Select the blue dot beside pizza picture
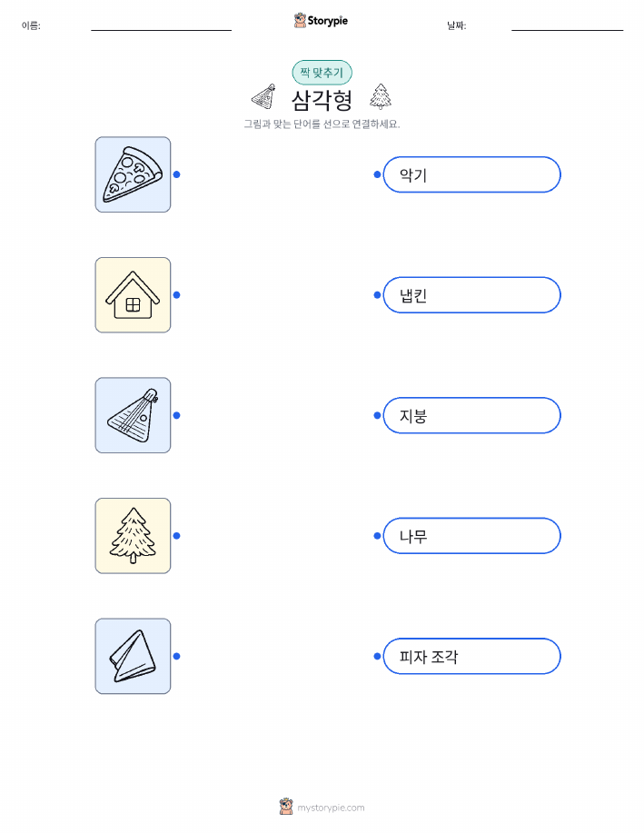This screenshot has width=644, height=833. click(177, 174)
